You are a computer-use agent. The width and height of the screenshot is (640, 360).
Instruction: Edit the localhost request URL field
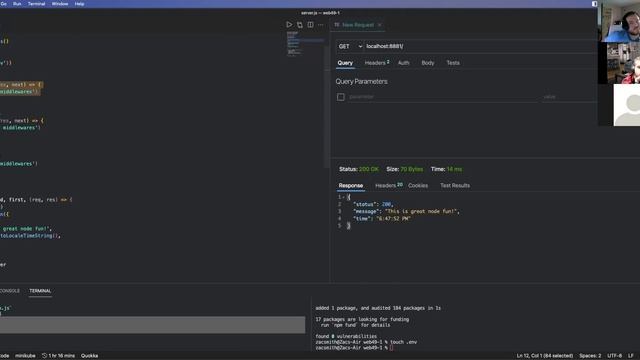coord(480,46)
